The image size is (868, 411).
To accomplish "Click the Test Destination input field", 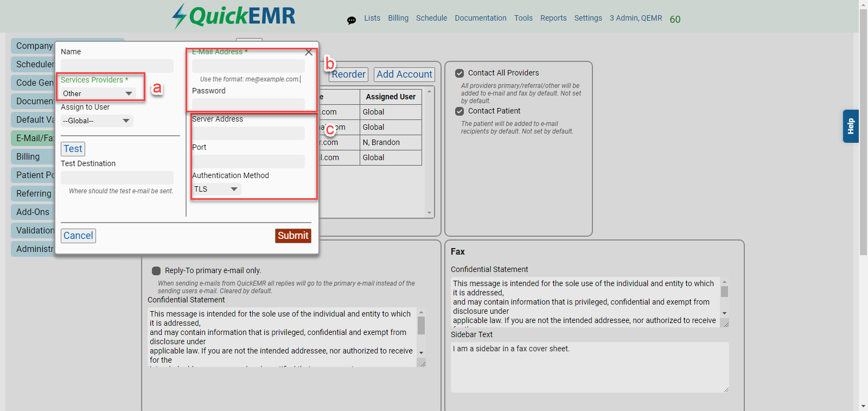I will coord(117,178).
